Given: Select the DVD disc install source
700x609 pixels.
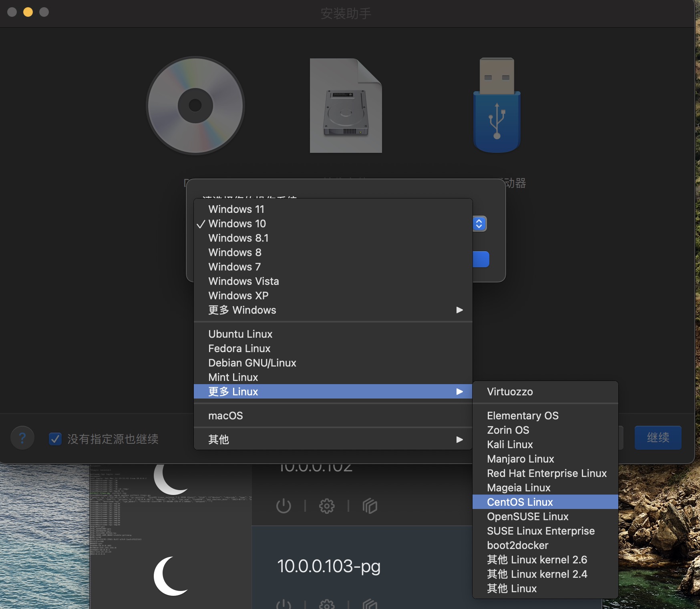Looking at the screenshot, I should pos(195,106).
